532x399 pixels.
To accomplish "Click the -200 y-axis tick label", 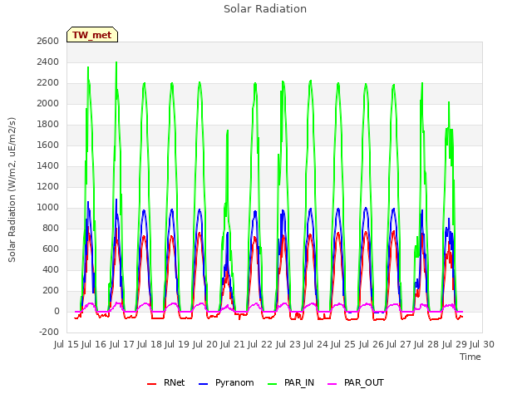I will 49,332.
